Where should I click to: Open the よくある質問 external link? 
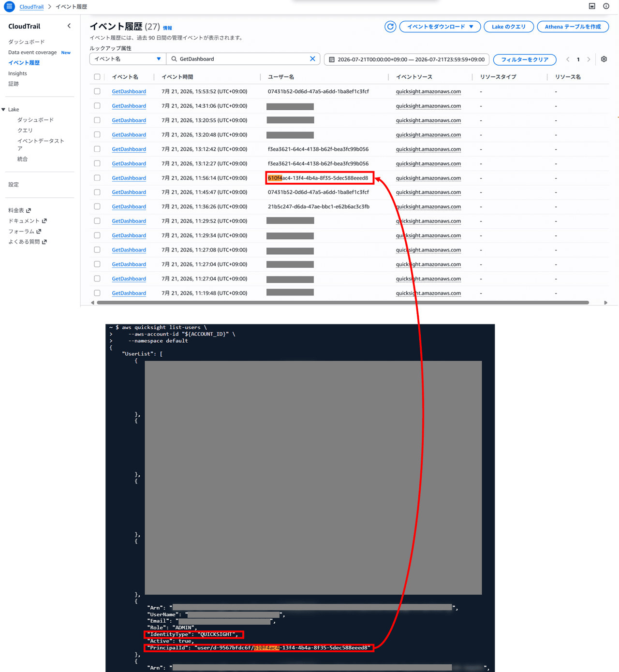(x=28, y=242)
